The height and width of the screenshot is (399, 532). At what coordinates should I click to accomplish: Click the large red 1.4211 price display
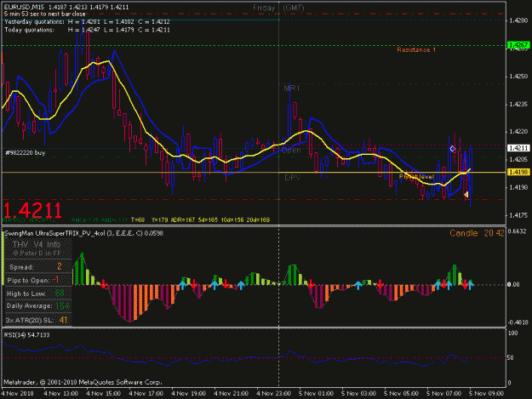[x=32, y=210]
